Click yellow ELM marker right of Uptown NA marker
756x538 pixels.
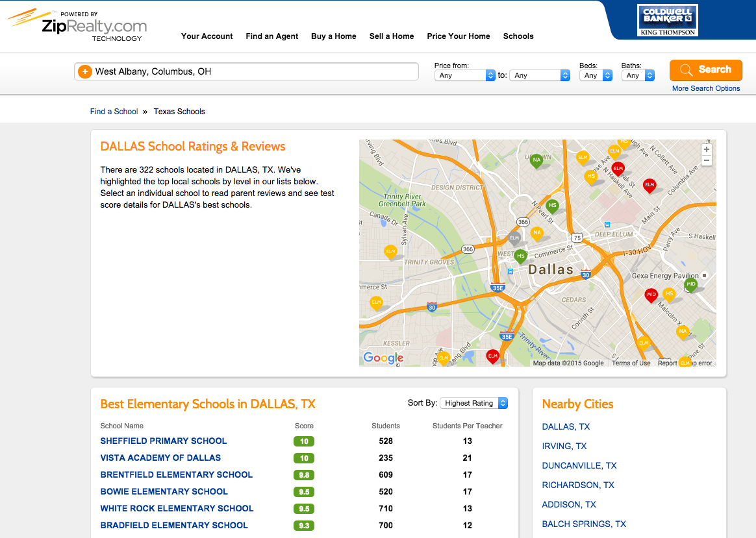583,158
